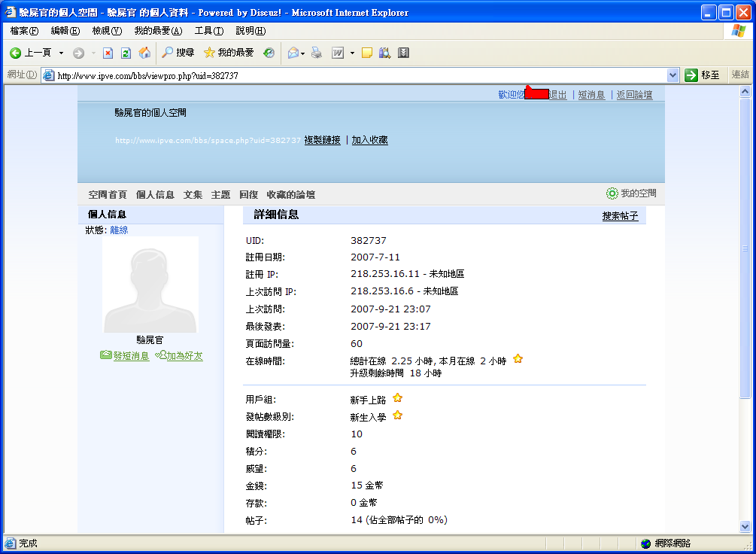The width and height of the screenshot is (756, 554).
Task: Click the History toolbar icon
Action: [x=269, y=53]
